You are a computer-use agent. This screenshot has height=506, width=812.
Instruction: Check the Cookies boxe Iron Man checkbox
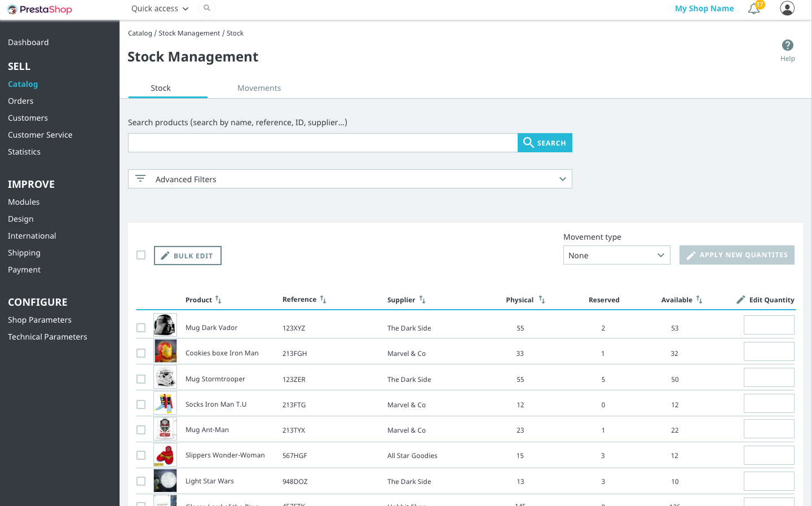point(141,353)
